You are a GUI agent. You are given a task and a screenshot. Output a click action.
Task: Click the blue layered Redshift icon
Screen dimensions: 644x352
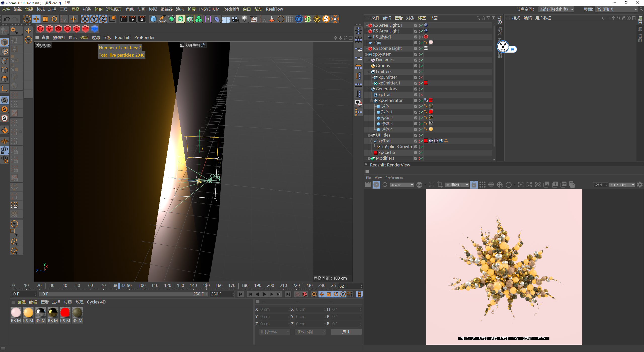click(x=95, y=29)
